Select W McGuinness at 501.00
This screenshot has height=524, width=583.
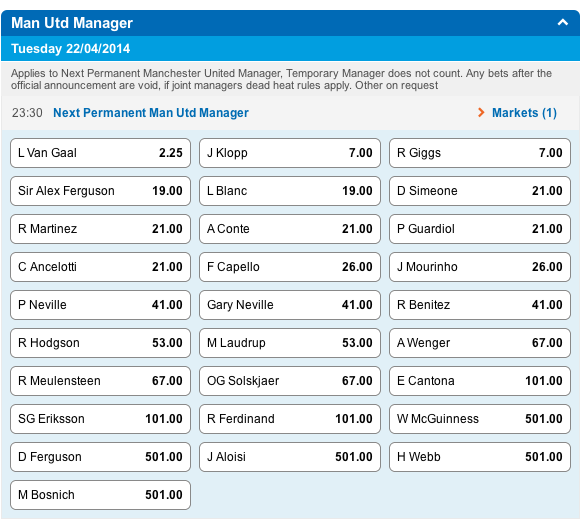(x=480, y=419)
